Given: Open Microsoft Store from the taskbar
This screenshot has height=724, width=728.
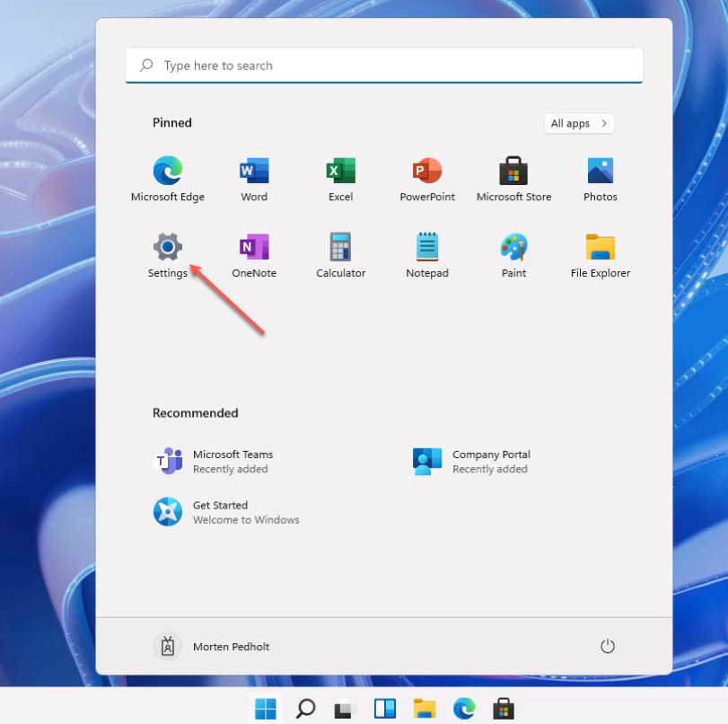Looking at the screenshot, I should click(504, 709).
